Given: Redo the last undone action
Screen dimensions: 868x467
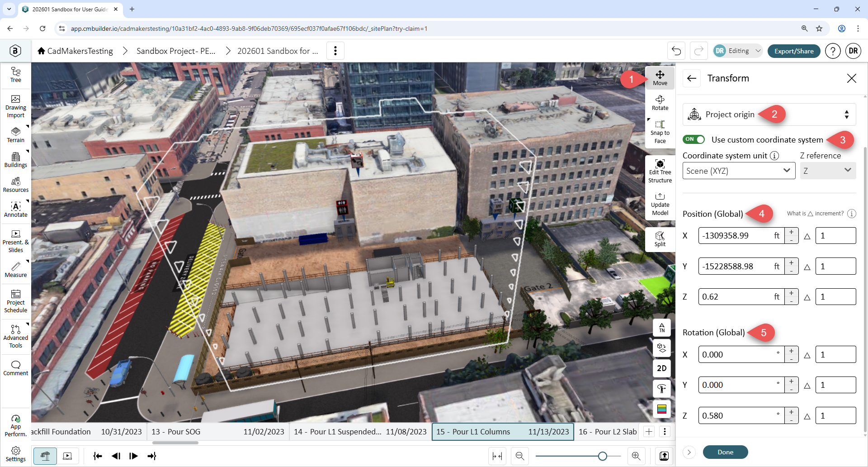Looking at the screenshot, I should coord(699,51).
